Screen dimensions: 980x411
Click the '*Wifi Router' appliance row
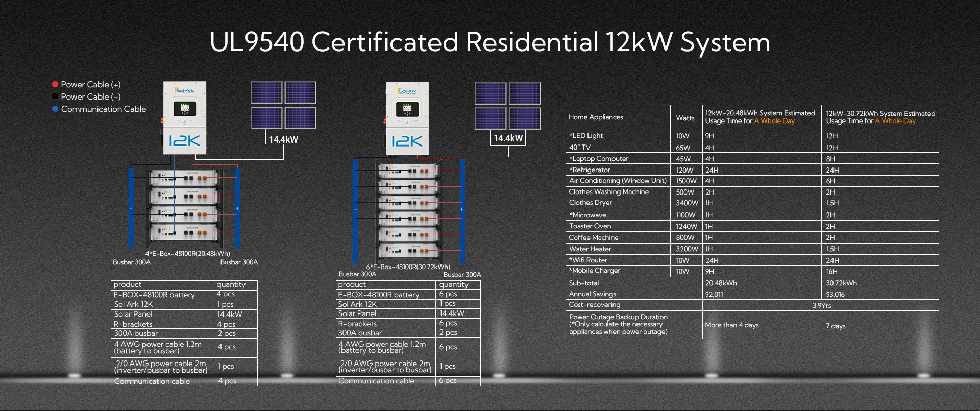(x=752, y=260)
